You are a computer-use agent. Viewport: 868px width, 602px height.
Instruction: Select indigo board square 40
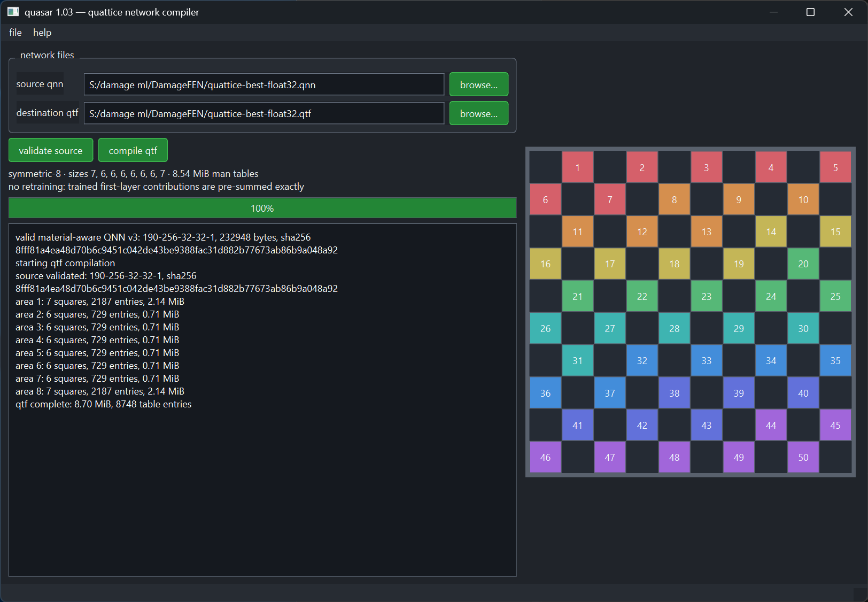tap(803, 393)
